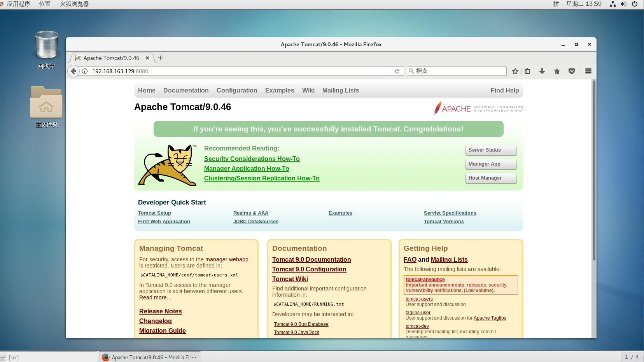Click the address bar URL field
Image resolution: width=644 pixels, height=362 pixels.
tap(241, 71)
